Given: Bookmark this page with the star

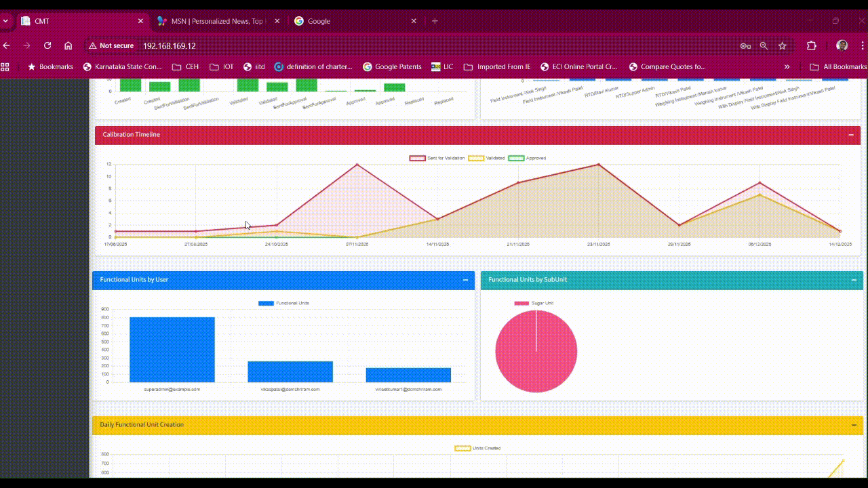Looking at the screenshot, I should (782, 45).
